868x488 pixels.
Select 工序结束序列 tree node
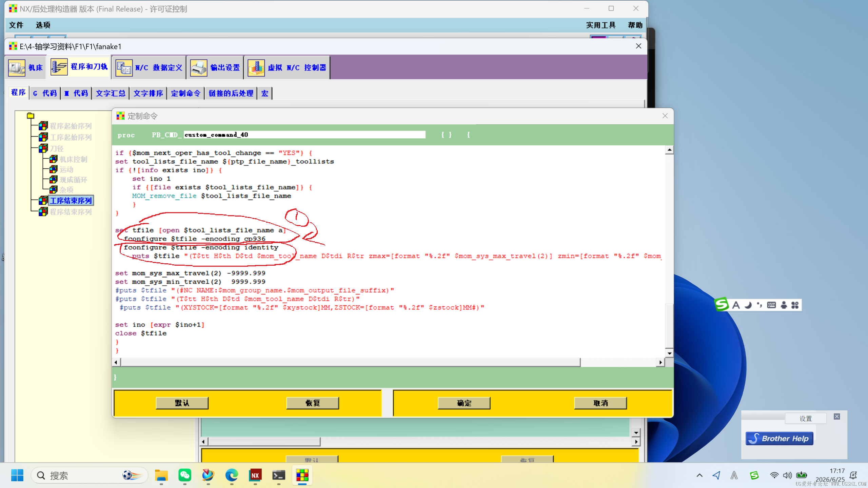point(71,201)
